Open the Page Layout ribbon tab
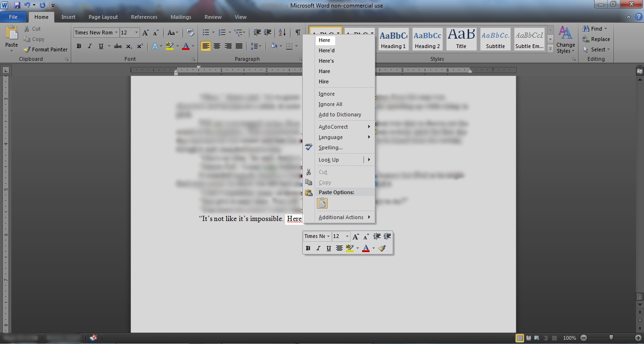The height and width of the screenshot is (344, 644). [103, 17]
